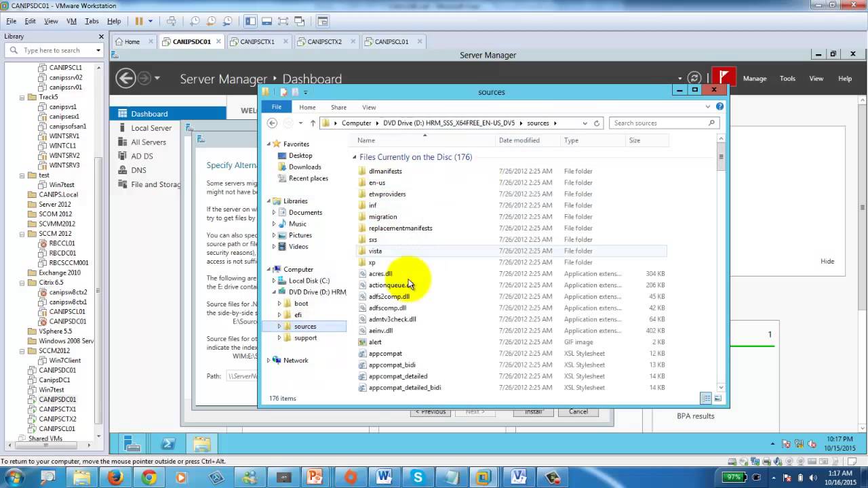Screen dimensions: 868x488
Task: Close the Library panel
Action: [102, 37]
